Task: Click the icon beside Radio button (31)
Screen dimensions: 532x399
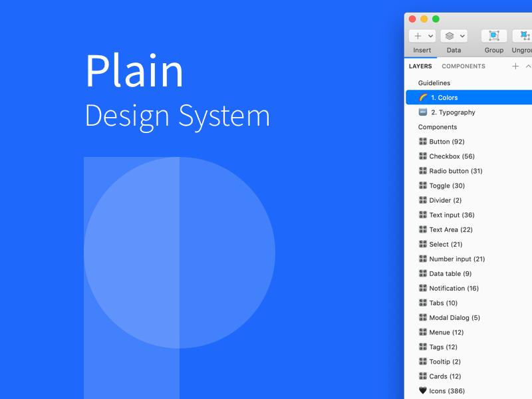Action: (423, 171)
